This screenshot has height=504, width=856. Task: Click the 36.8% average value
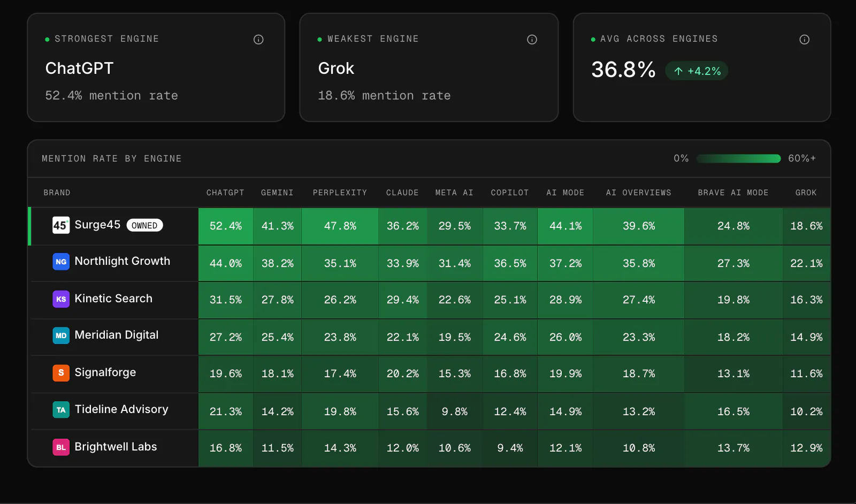coord(623,70)
